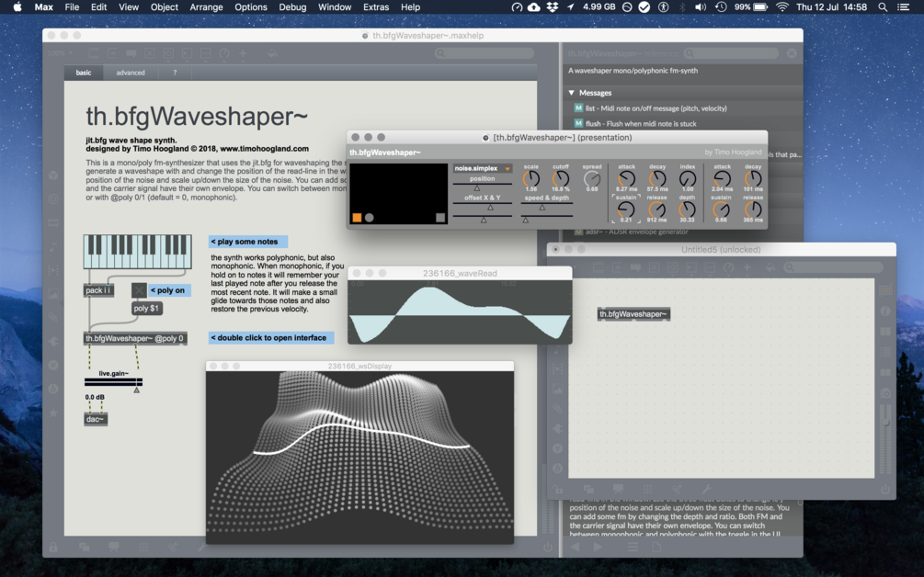Open the plus add-object dropdown in Untitled5 toolbar
The height and width of the screenshot is (577, 924).
coord(747,267)
